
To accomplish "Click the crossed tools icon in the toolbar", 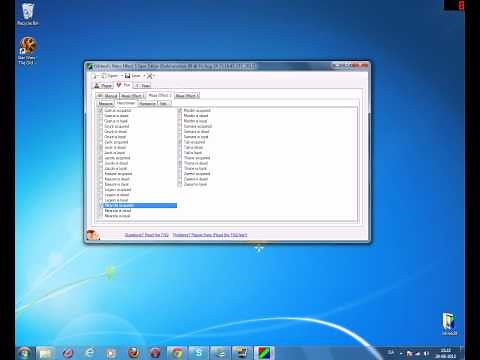I will point(150,76).
